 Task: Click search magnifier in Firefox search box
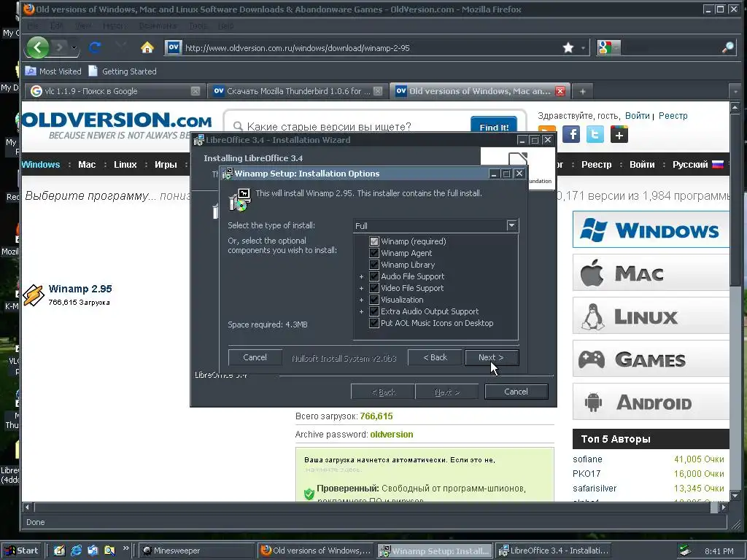point(727,47)
